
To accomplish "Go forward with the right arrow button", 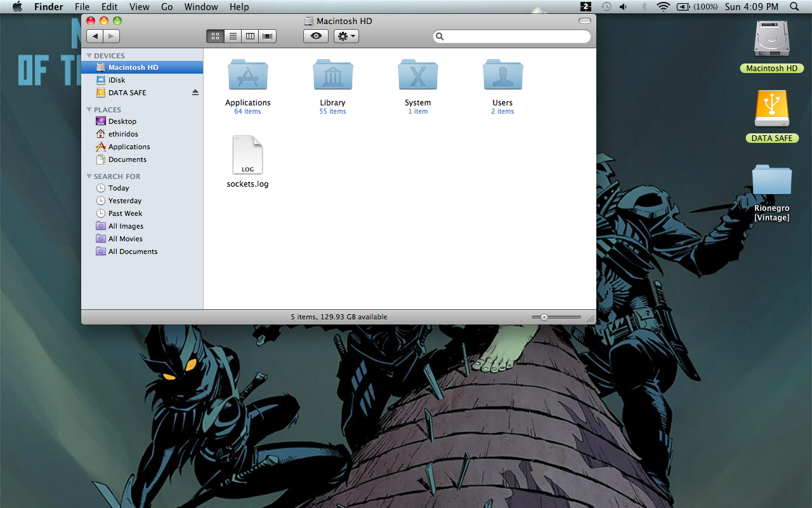I will click(111, 36).
